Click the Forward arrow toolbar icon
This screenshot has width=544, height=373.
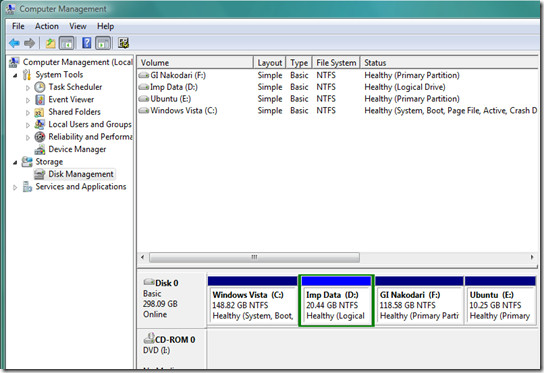tap(29, 43)
